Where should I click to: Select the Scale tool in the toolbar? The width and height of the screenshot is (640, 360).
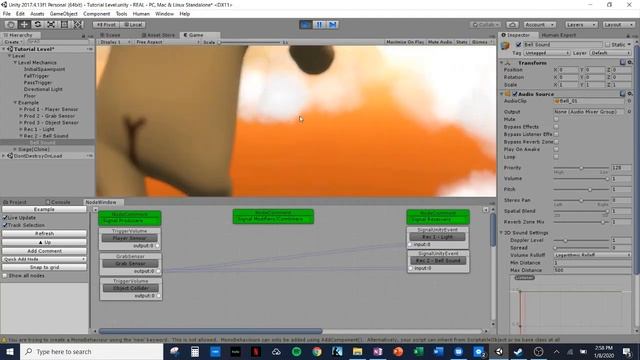51,24
